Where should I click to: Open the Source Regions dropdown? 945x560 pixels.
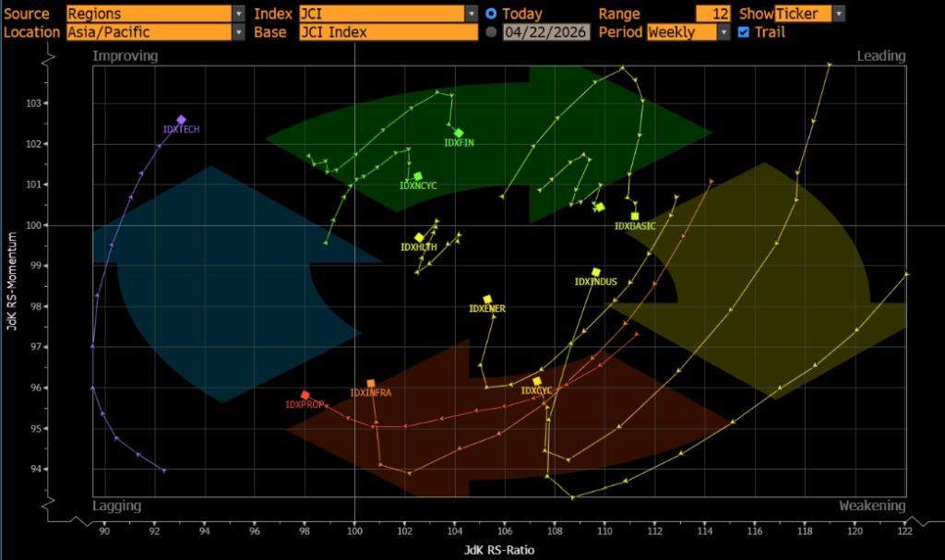pyautogui.click(x=239, y=14)
